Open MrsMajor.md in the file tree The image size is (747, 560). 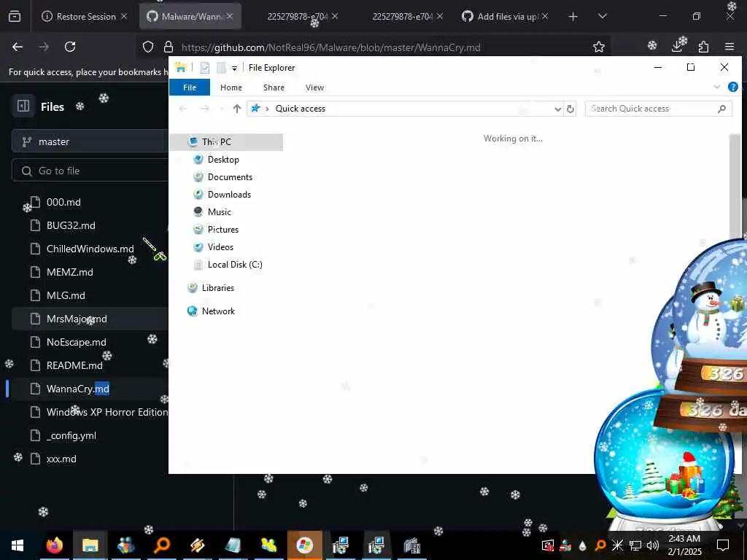76,319
